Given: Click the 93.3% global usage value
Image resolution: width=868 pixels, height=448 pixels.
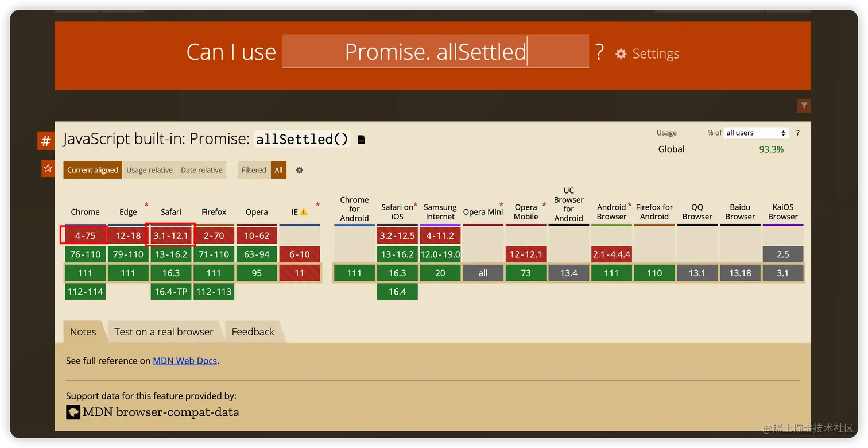Looking at the screenshot, I should coord(771,149).
